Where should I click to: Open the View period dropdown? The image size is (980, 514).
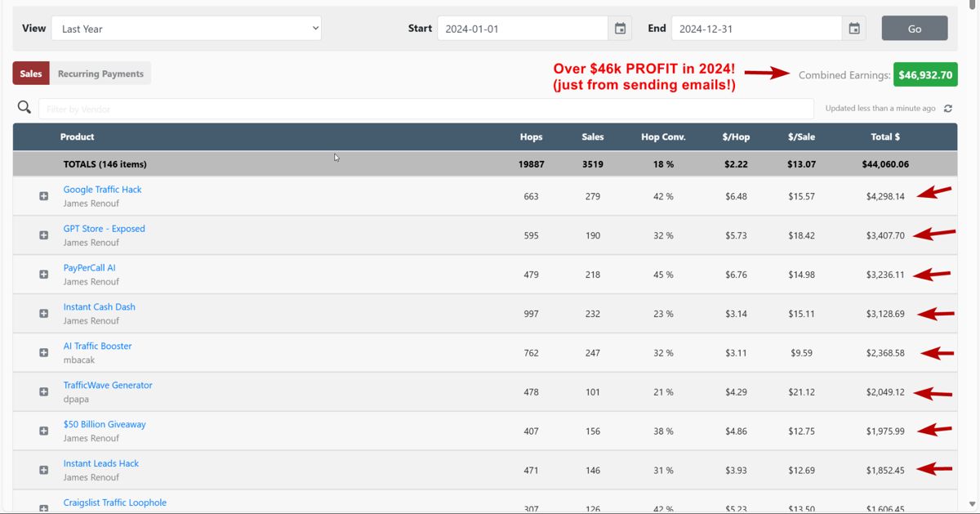(186, 29)
